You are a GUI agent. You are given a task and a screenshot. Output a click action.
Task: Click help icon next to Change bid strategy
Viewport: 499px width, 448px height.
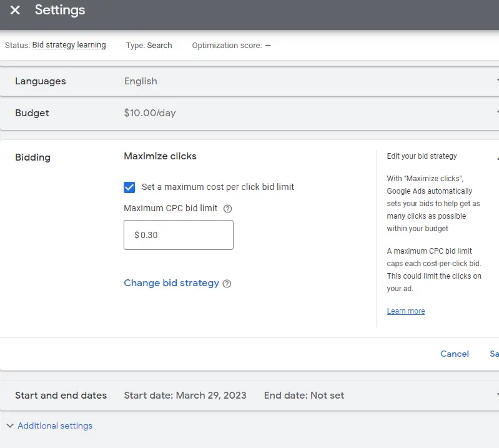pyautogui.click(x=227, y=284)
